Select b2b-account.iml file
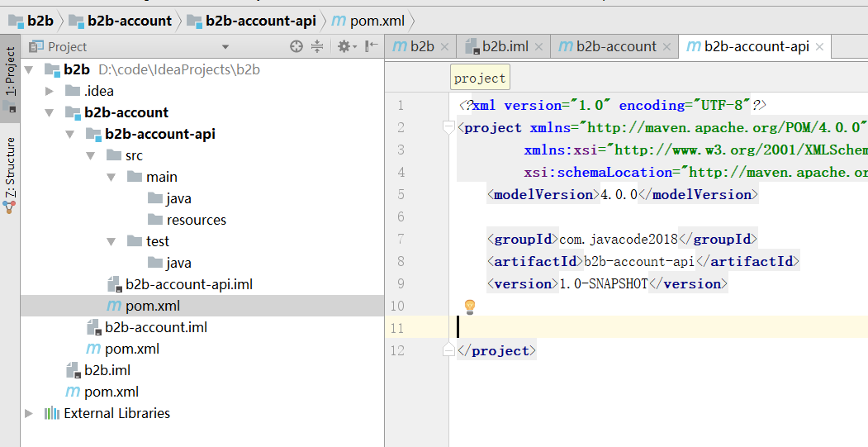 tap(202, 327)
